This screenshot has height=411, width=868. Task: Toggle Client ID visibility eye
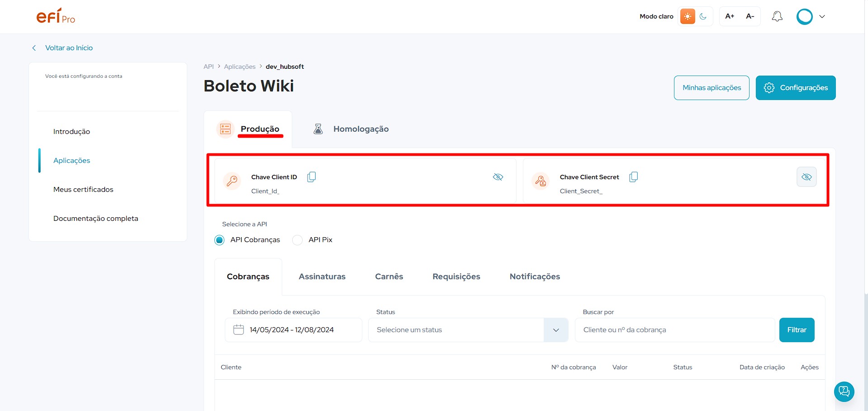498,177
